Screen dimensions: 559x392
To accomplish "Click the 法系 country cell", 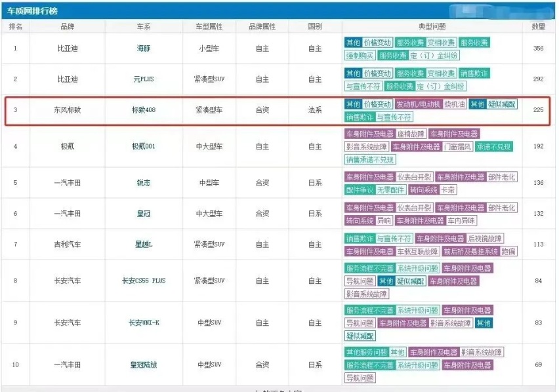I will coord(315,109).
